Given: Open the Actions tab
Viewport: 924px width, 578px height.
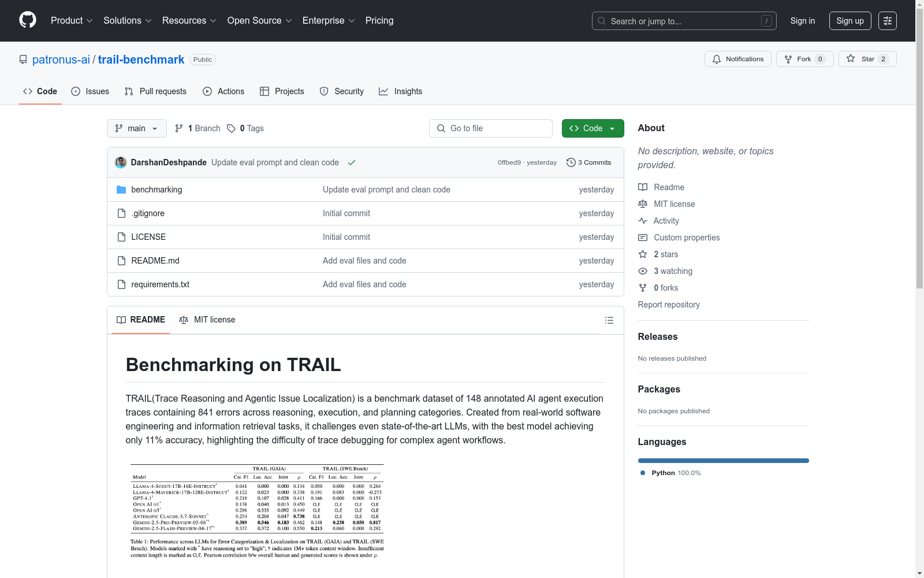Looking at the screenshot, I should (x=223, y=91).
